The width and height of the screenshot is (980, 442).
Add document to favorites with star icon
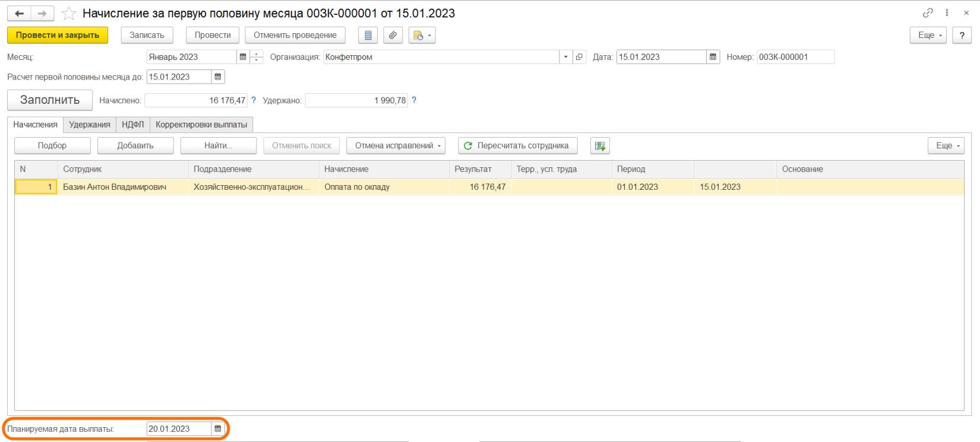tap(69, 13)
